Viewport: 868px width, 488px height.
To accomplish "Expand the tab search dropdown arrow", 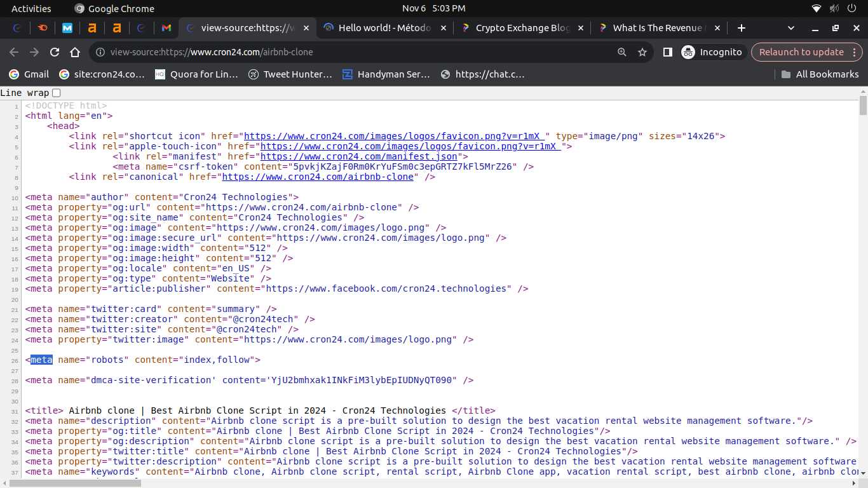I will pyautogui.click(x=791, y=28).
